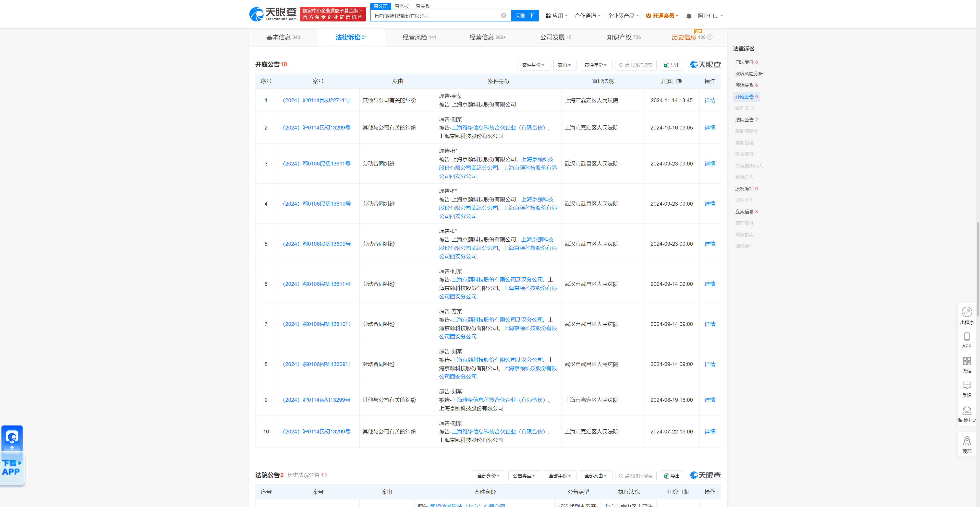Click the help question mark beside 历史信息
The image size is (980, 507).
click(709, 37)
